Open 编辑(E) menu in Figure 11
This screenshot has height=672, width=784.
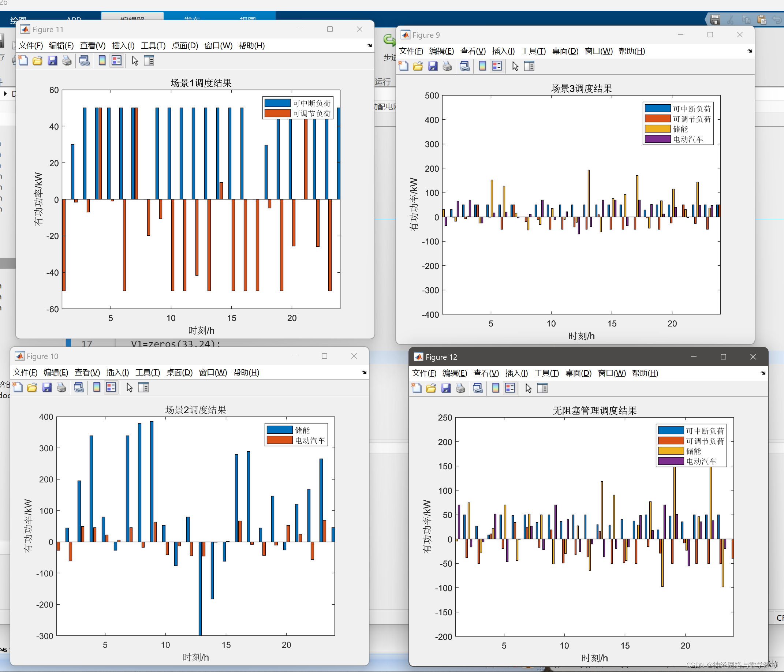pos(61,46)
